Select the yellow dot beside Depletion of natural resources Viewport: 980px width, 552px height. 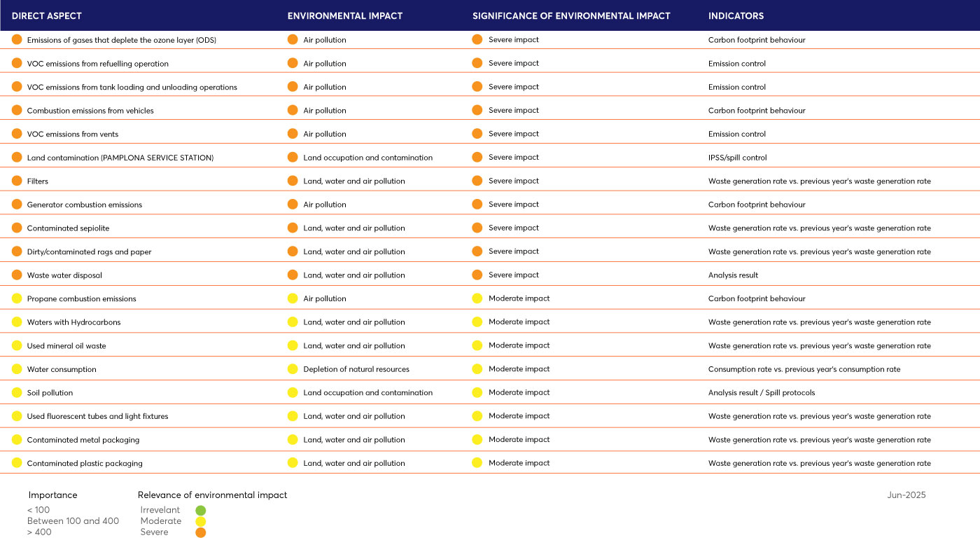(293, 369)
